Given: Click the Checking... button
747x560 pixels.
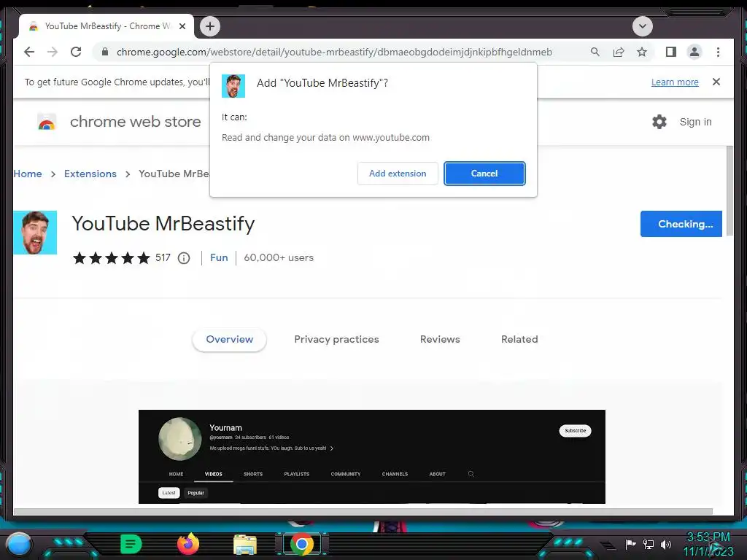Looking at the screenshot, I should tap(681, 224).
